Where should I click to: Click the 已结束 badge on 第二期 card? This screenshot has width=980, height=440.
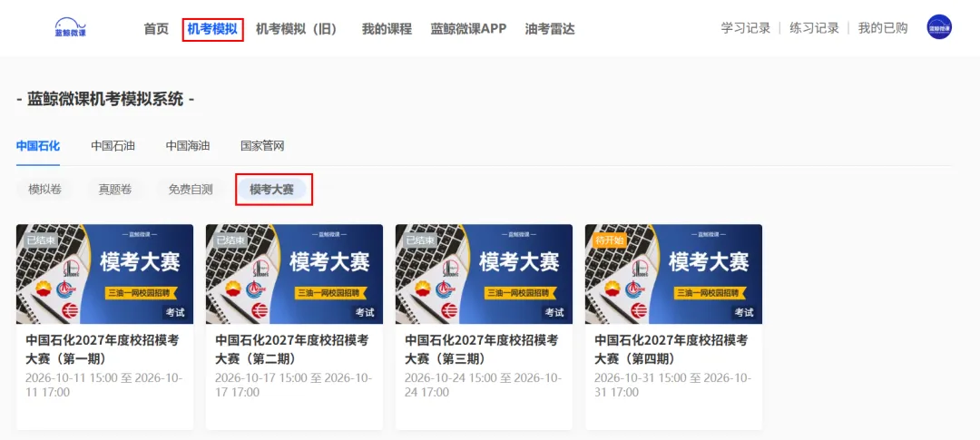(230, 240)
